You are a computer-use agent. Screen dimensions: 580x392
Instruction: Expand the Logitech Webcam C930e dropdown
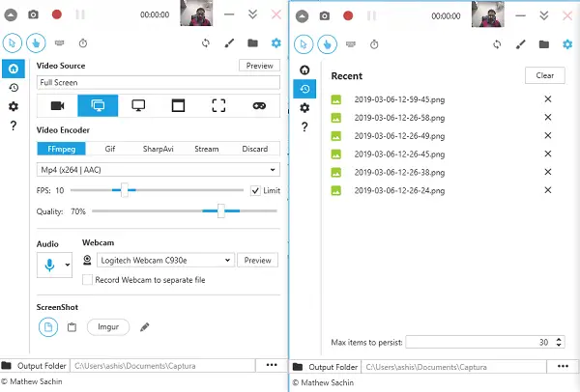pos(165,260)
